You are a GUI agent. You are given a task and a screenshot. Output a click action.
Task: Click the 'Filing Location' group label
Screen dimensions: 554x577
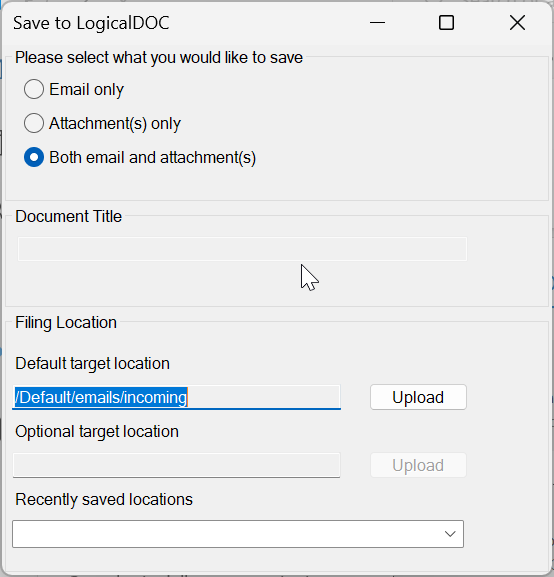pyautogui.click(x=66, y=323)
